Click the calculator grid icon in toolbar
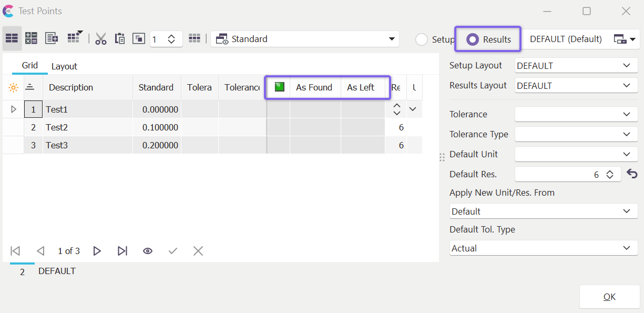The image size is (644, 313). click(x=31, y=38)
